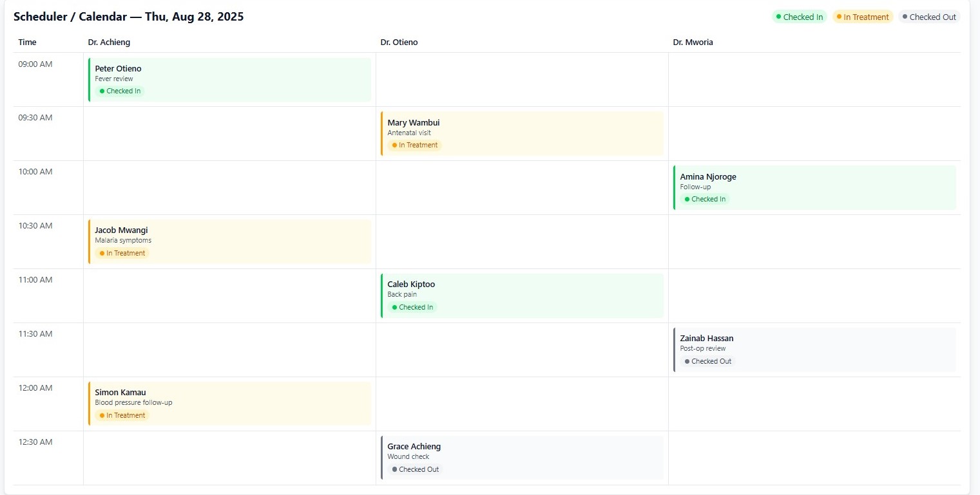
Task: Click the green status dot on Peter Otieno's badge
Action: pos(102,91)
